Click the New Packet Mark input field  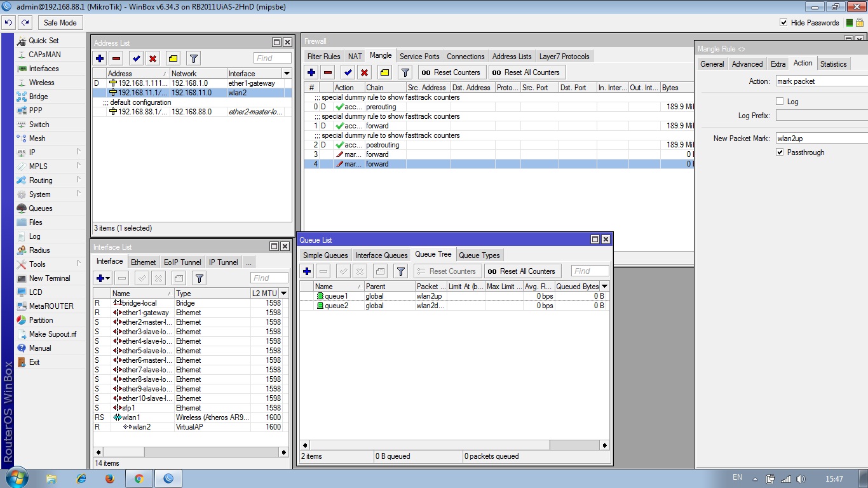click(x=821, y=139)
